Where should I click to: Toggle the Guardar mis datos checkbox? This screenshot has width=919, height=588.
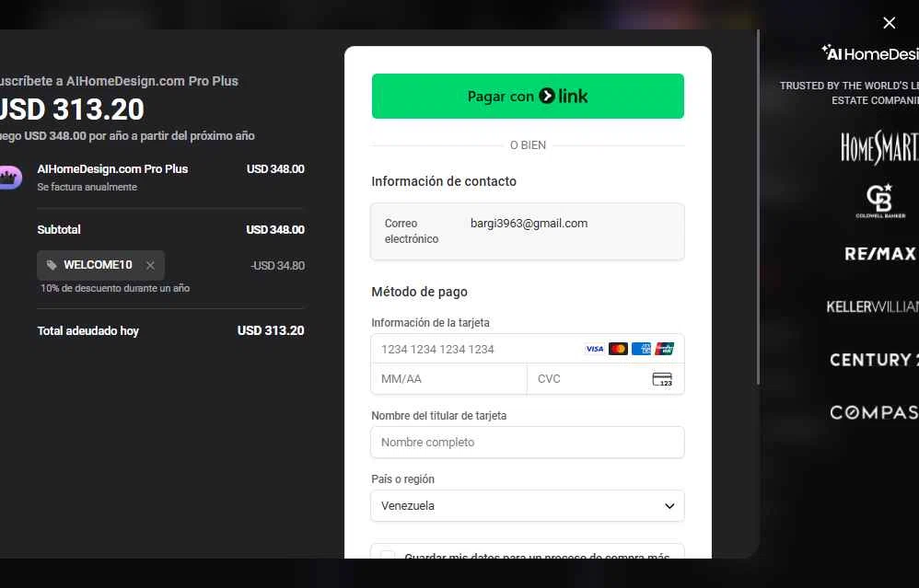coord(388,555)
